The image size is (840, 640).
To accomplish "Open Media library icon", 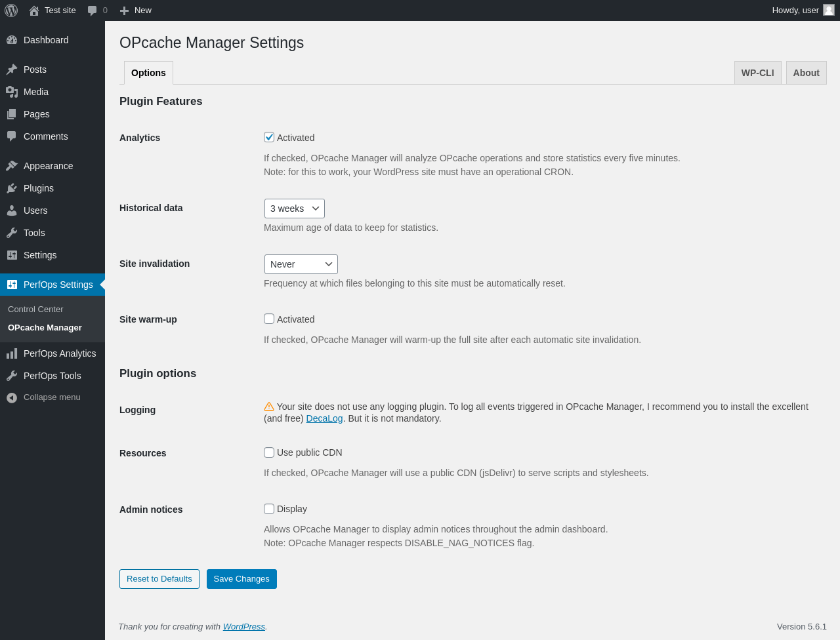I will [x=12, y=92].
